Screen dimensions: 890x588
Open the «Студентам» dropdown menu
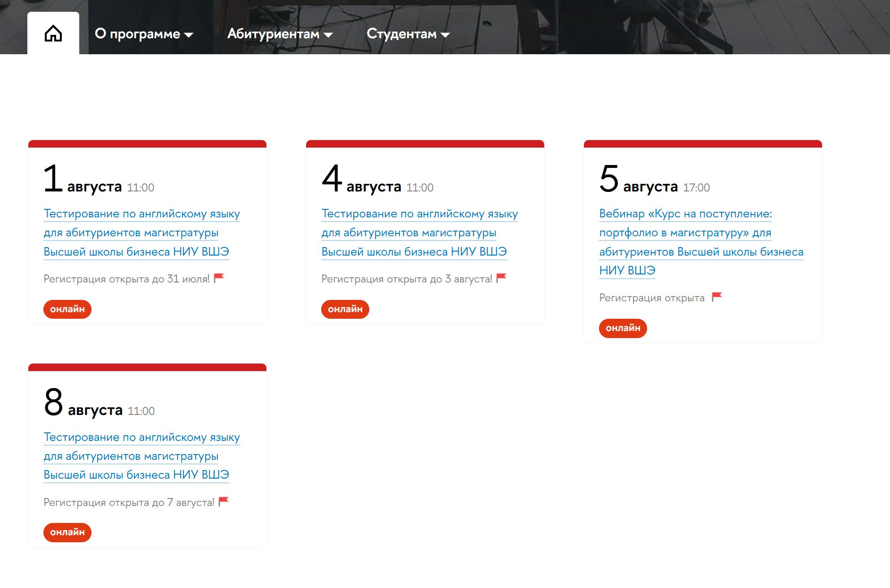(408, 34)
